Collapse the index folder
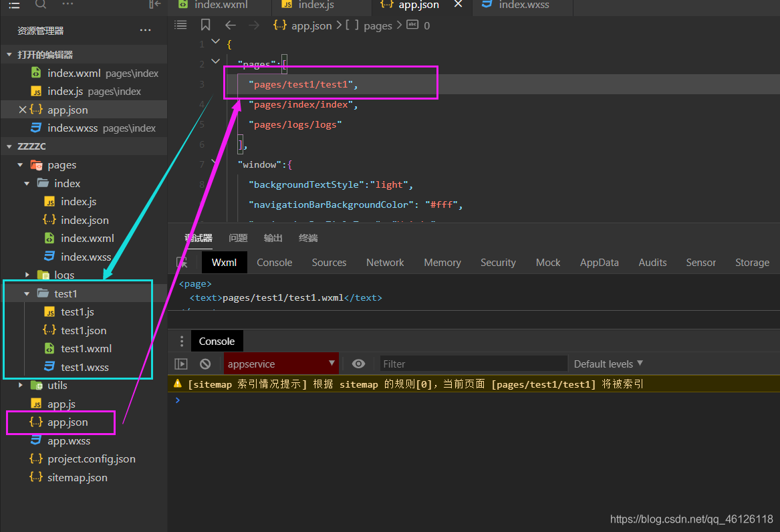Screen dimensions: 780x532 click(27, 184)
